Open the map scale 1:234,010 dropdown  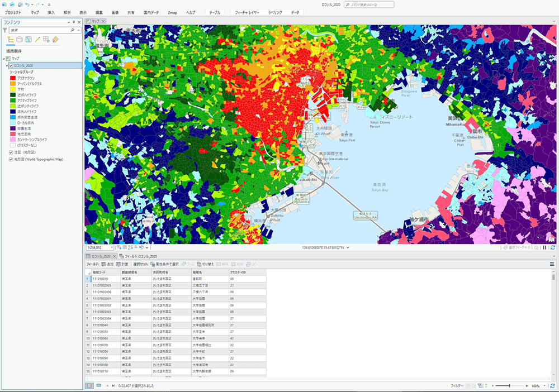click(112, 247)
